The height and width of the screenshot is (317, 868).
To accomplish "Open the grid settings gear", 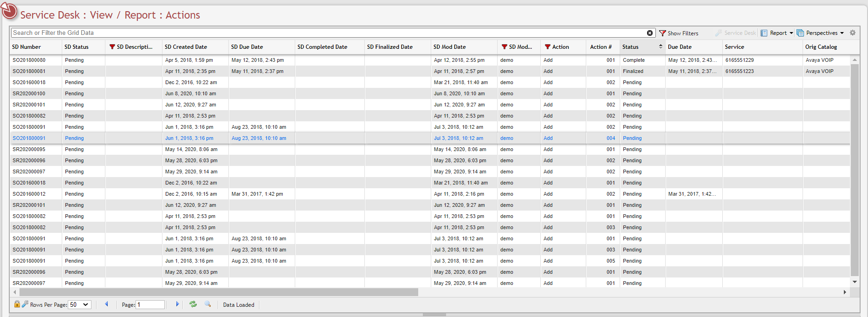I will point(853,33).
